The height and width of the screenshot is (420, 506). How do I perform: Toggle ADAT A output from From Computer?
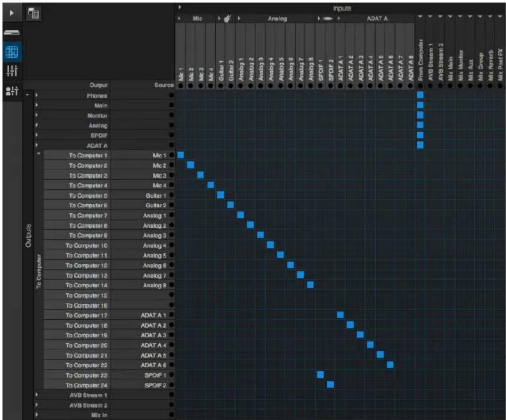point(420,145)
